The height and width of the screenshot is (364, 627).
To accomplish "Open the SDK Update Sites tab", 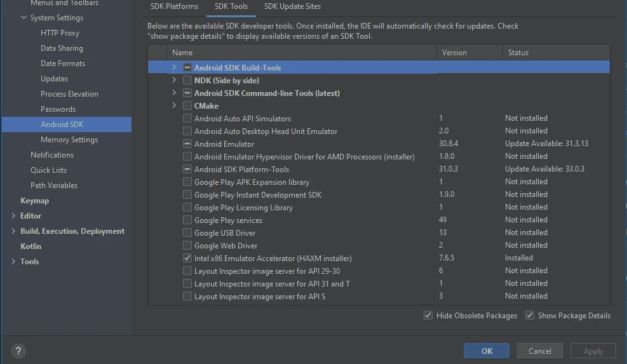I will tap(292, 7).
